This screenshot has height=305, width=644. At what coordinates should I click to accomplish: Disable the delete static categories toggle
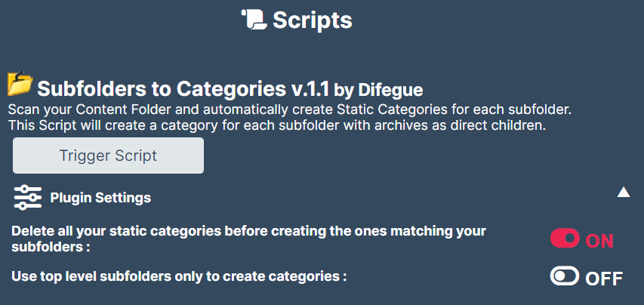[x=565, y=239]
